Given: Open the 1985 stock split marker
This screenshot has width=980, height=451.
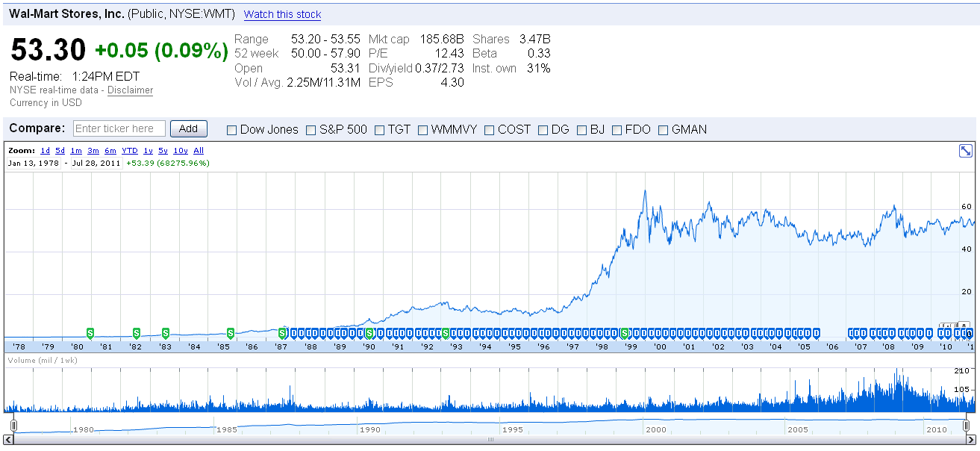Looking at the screenshot, I should [x=231, y=333].
